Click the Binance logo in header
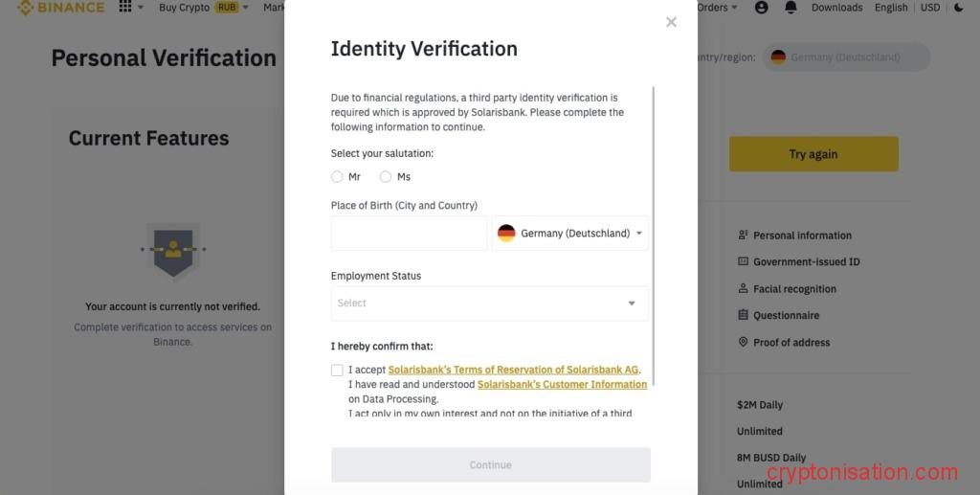This screenshot has height=495, width=980. tap(61, 8)
